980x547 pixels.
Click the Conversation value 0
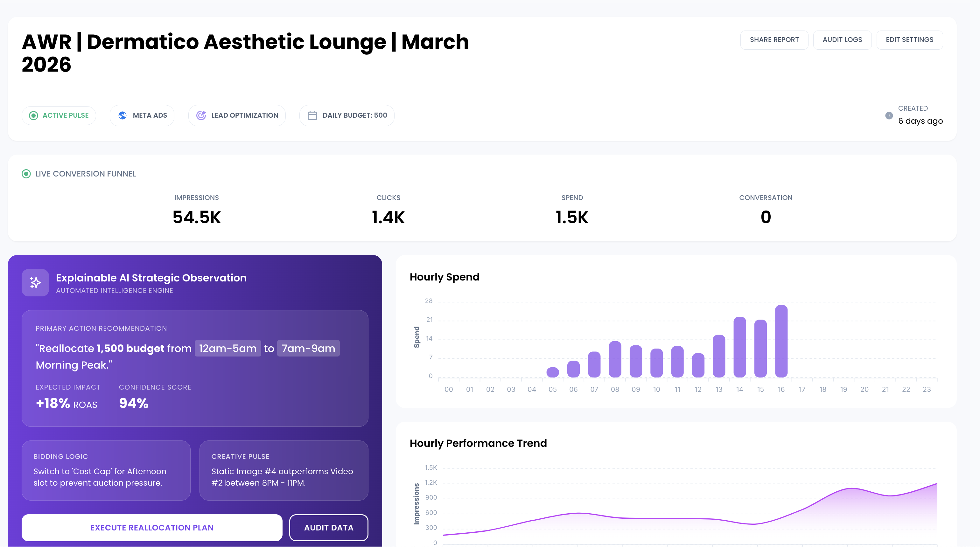766,218
